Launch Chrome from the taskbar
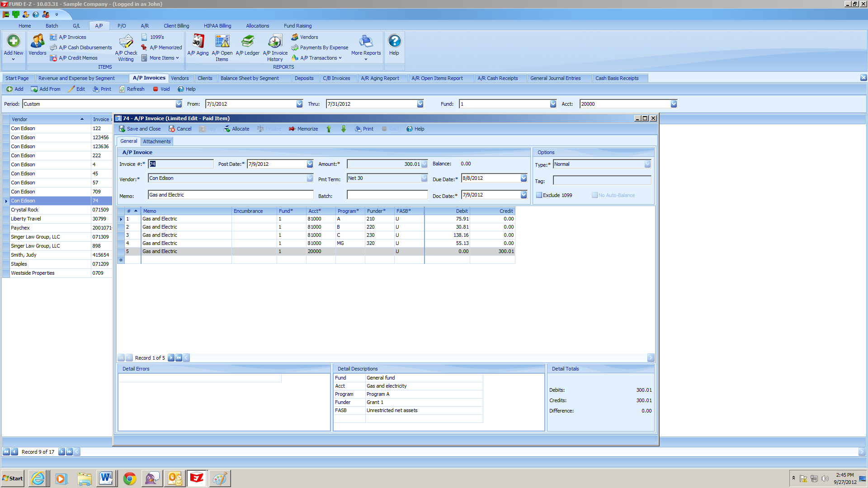Screen dimensions: 868x488 (x=130, y=479)
